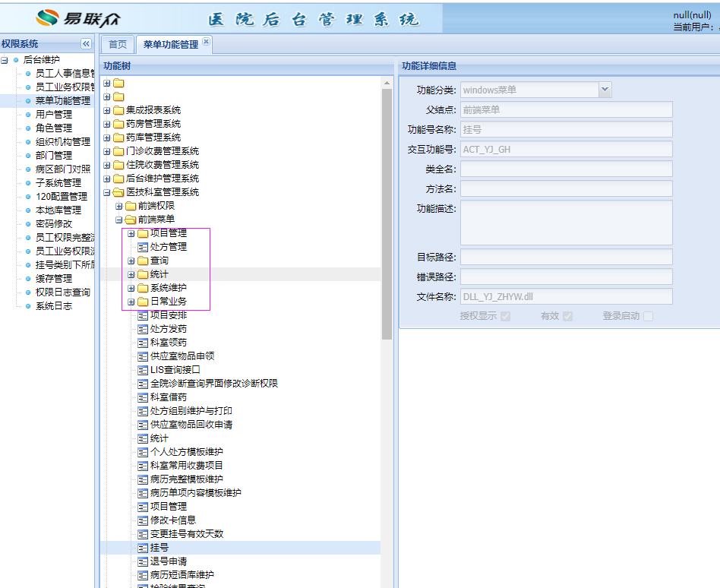
Task: Select 病历短语库维护 tree item
Action: click(x=182, y=575)
